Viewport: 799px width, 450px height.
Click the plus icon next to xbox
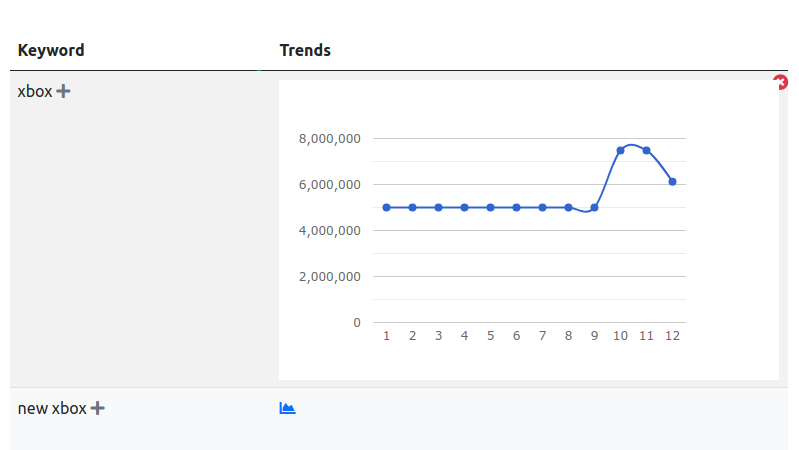click(x=63, y=91)
